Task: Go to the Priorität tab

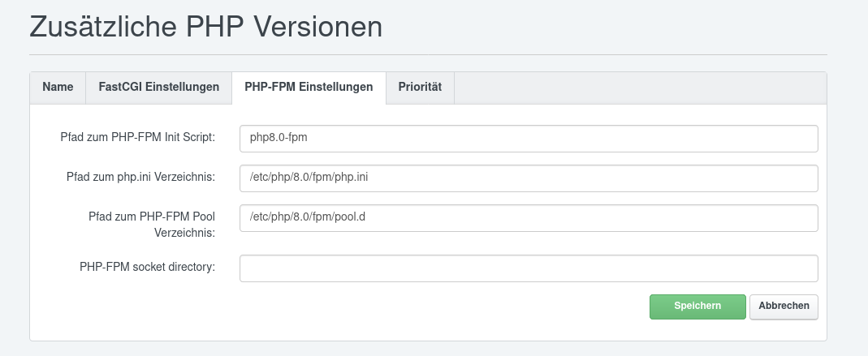Action: point(420,88)
